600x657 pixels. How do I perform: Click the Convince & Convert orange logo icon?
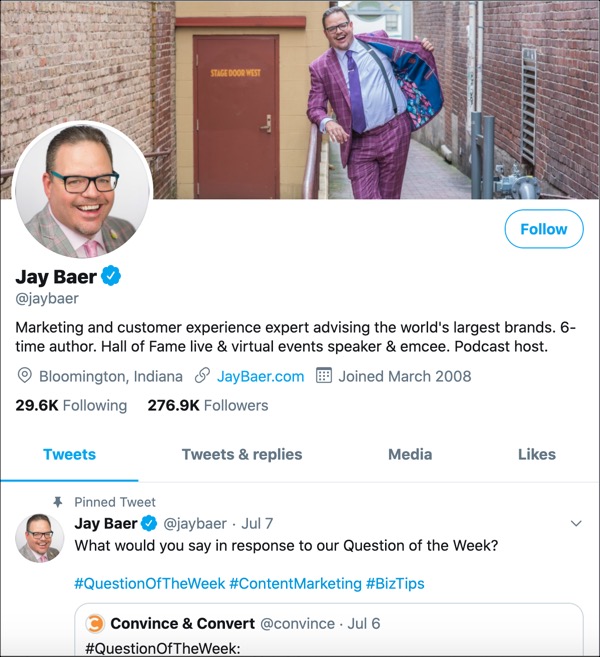tap(95, 623)
